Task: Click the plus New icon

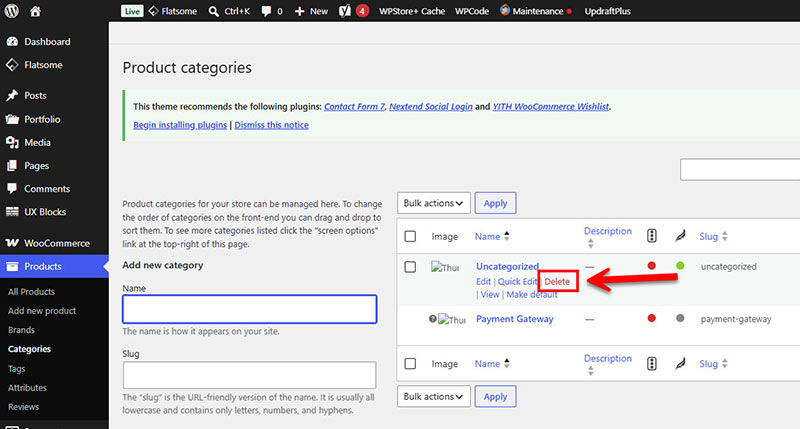Action: tap(299, 11)
